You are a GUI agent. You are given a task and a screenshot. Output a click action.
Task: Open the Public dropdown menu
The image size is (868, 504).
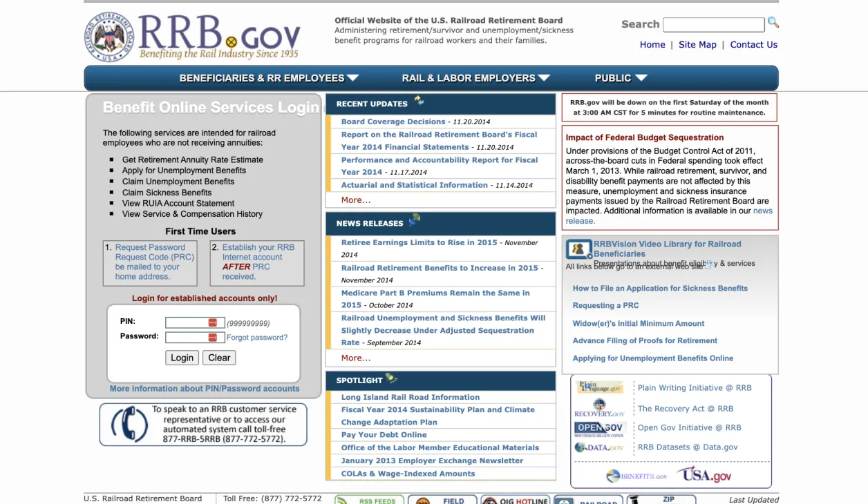(x=621, y=78)
